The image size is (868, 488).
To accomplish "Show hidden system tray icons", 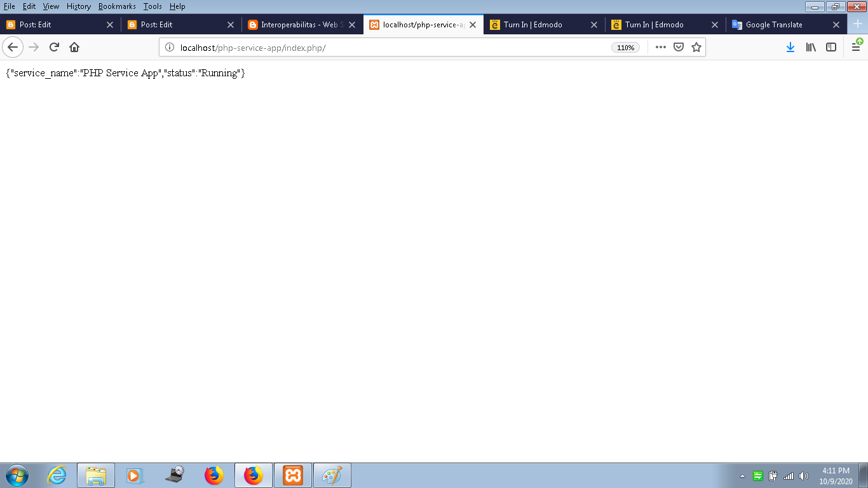I will (x=743, y=476).
